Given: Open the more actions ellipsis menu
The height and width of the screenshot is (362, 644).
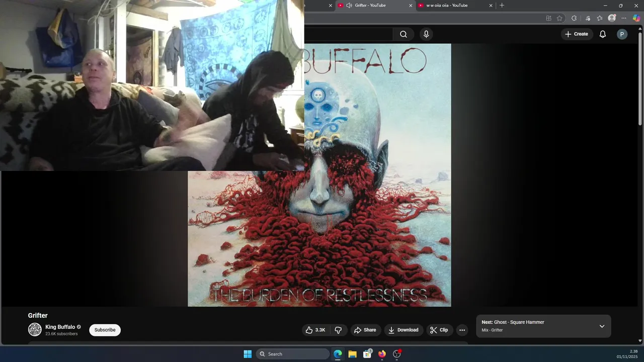Looking at the screenshot, I should pyautogui.click(x=462, y=330).
